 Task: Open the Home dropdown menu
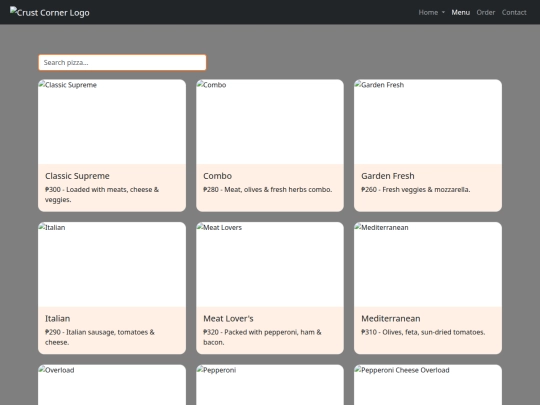click(432, 12)
